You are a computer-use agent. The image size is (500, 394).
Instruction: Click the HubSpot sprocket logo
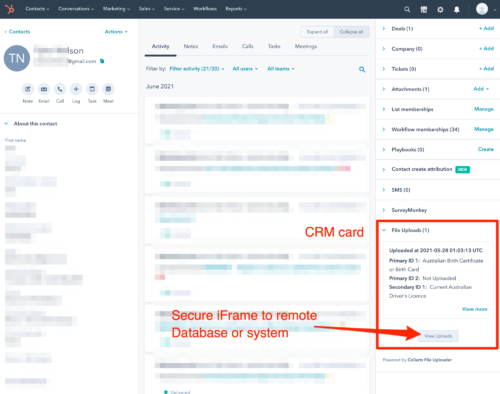click(10, 9)
